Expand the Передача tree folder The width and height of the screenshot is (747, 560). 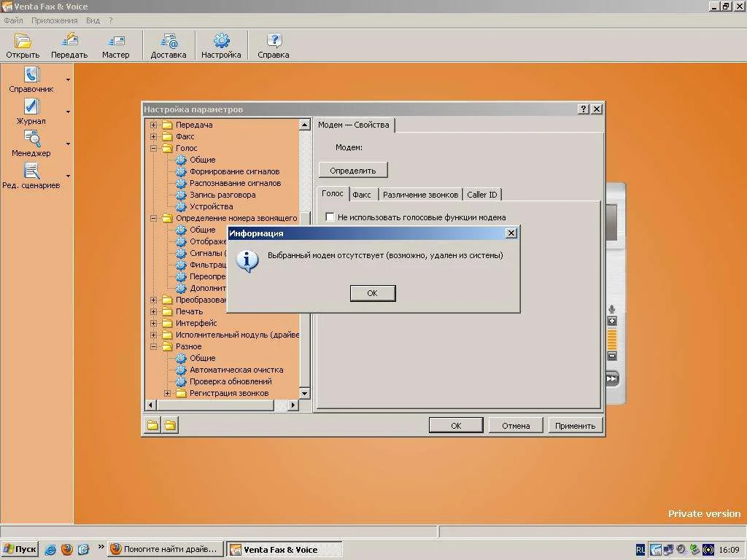(153, 125)
